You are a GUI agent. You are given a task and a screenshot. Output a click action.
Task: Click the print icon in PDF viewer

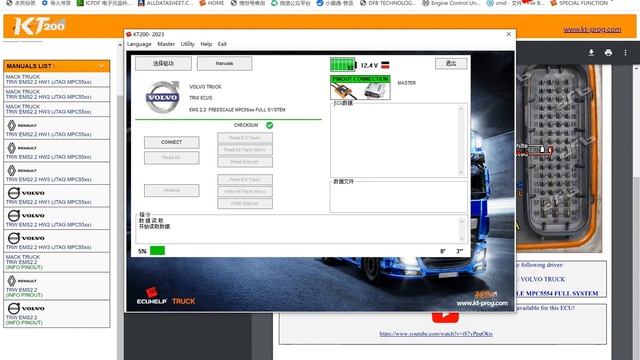click(608, 53)
